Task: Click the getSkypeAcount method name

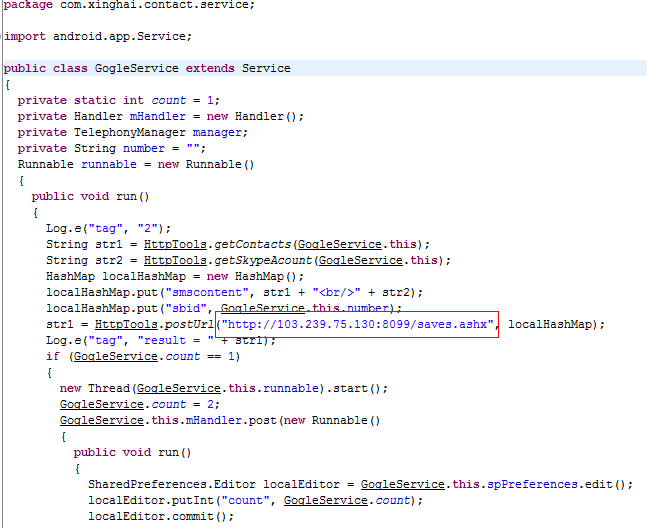Action: click(x=263, y=260)
